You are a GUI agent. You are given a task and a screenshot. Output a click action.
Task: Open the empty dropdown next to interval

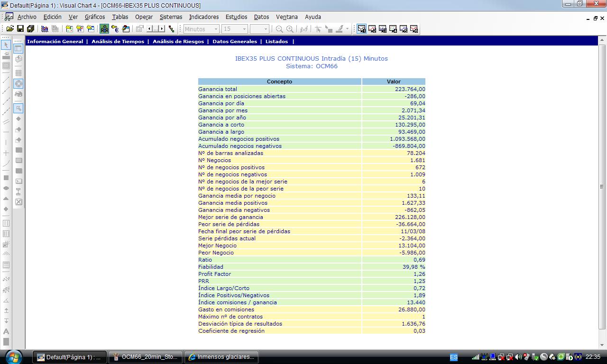(x=265, y=29)
